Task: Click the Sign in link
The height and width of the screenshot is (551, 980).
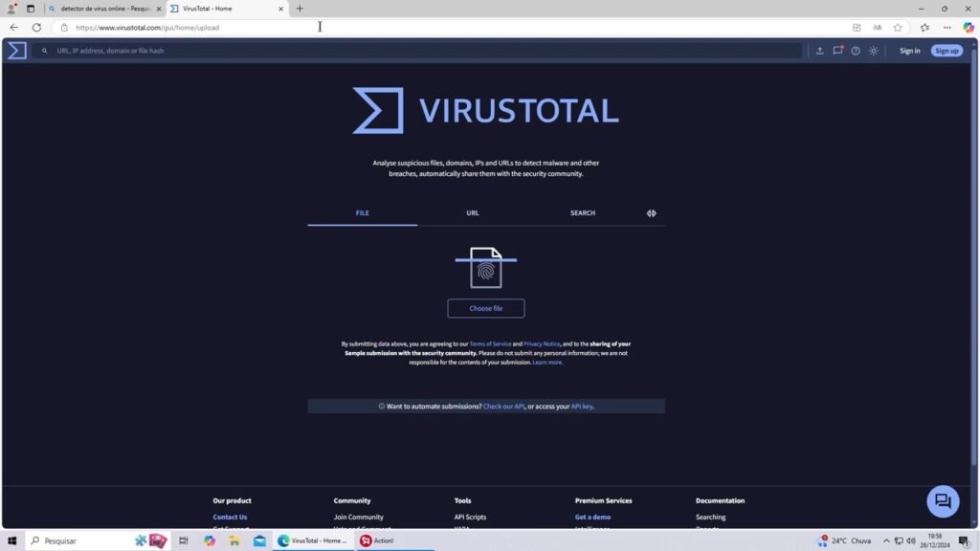Action: pyautogui.click(x=909, y=51)
